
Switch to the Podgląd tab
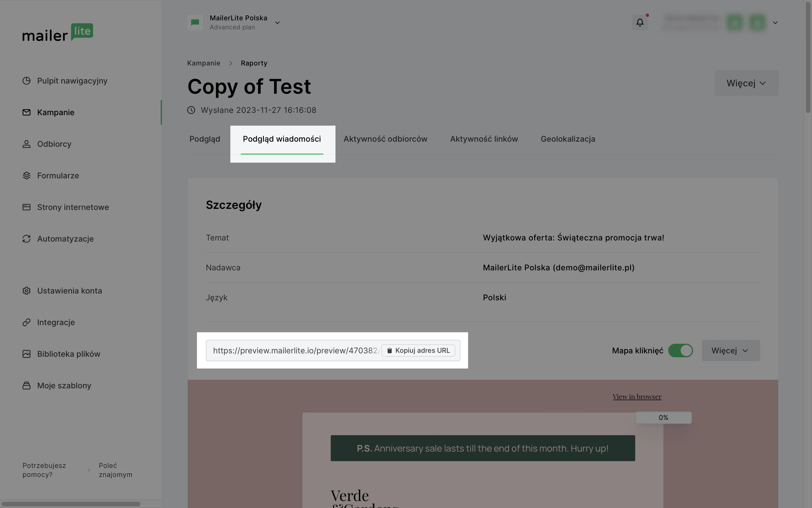[x=205, y=139]
